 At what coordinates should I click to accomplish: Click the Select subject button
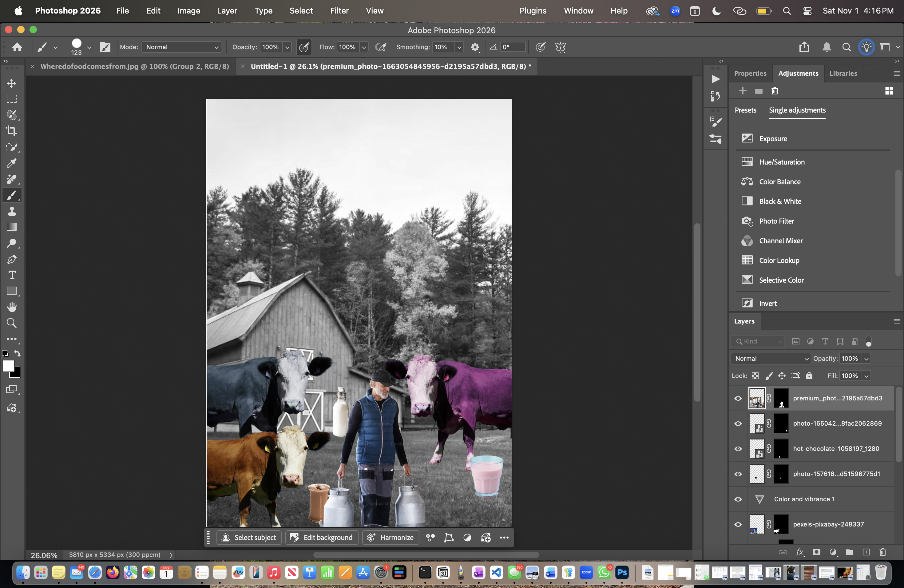click(x=249, y=538)
